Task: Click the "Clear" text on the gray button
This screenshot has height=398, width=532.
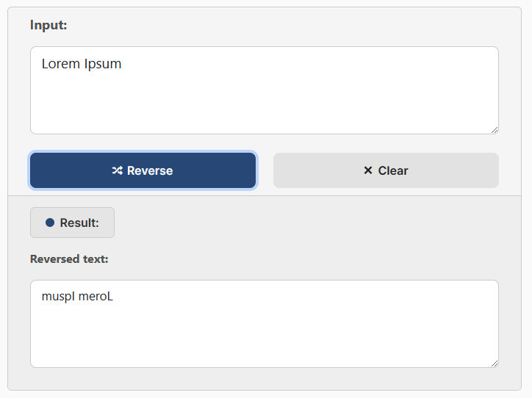Action: [393, 170]
